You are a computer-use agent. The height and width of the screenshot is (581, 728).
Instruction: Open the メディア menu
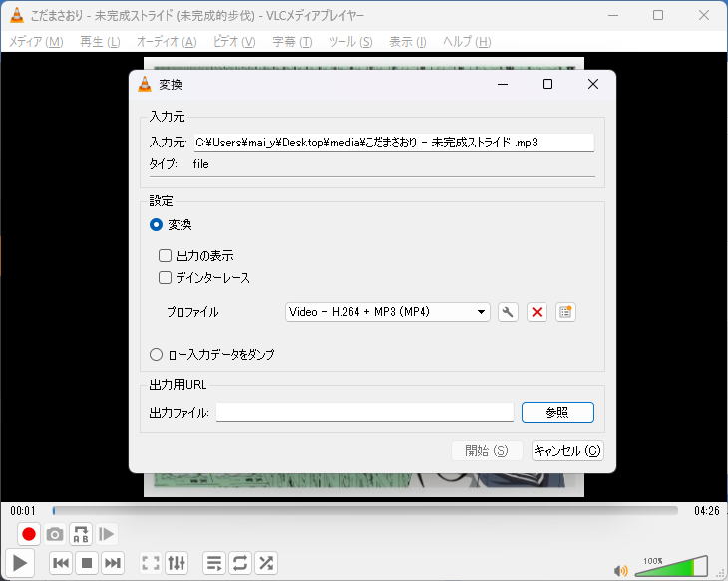pyautogui.click(x=36, y=42)
